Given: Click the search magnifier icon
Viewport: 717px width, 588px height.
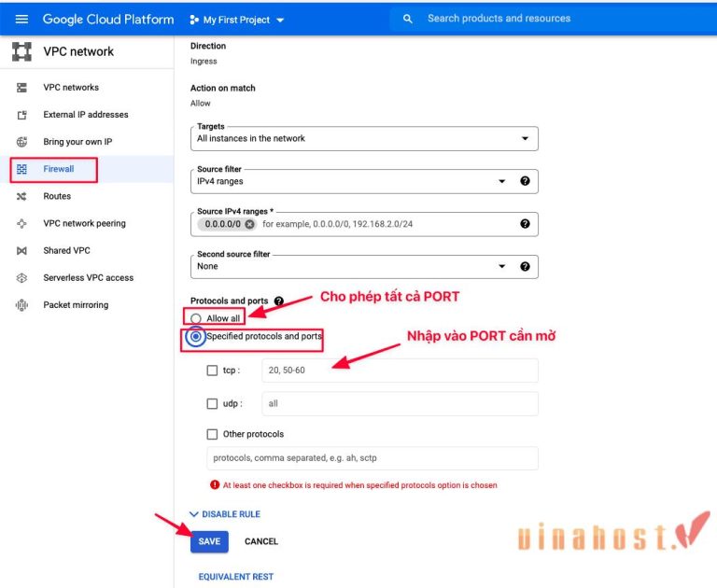Looking at the screenshot, I should point(407,19).
